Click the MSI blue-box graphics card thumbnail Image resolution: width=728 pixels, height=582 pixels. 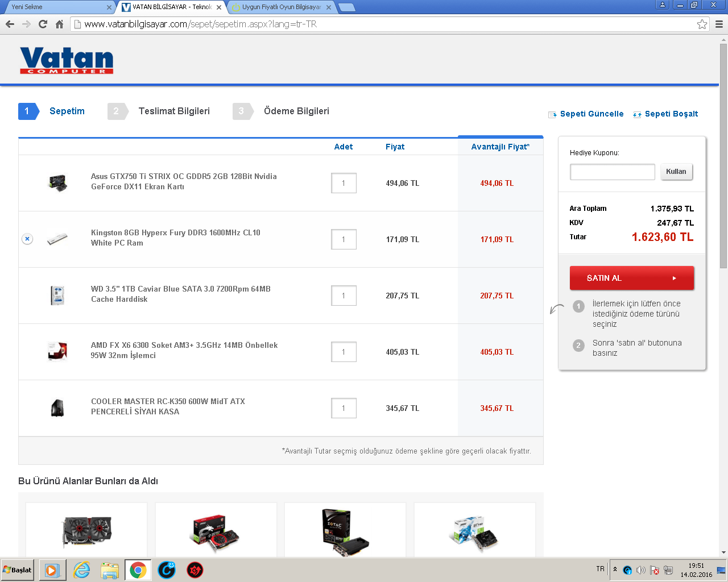tap(474, 533)
